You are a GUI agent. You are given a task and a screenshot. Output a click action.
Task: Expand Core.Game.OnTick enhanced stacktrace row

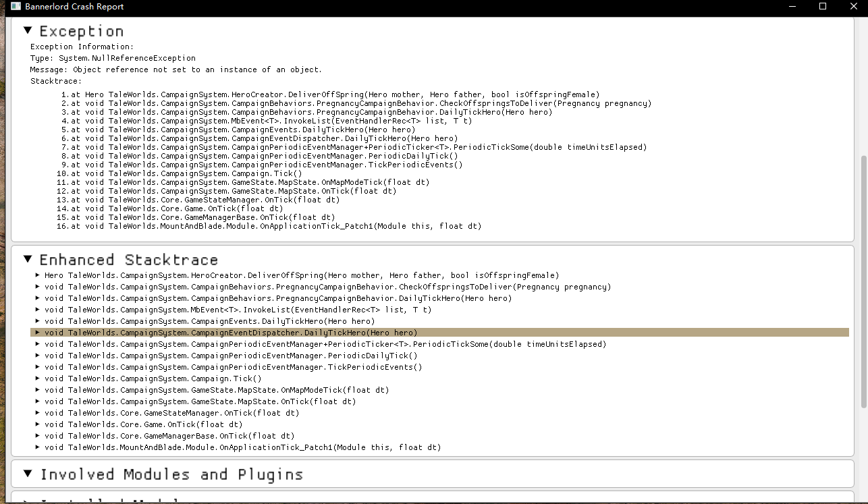pos(38,424)
